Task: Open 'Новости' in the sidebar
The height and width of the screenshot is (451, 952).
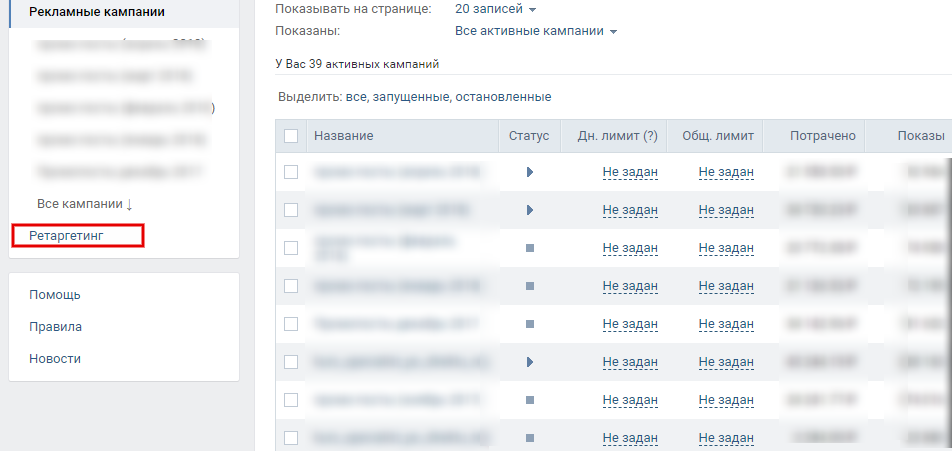Action: click(x=55, y=359)
